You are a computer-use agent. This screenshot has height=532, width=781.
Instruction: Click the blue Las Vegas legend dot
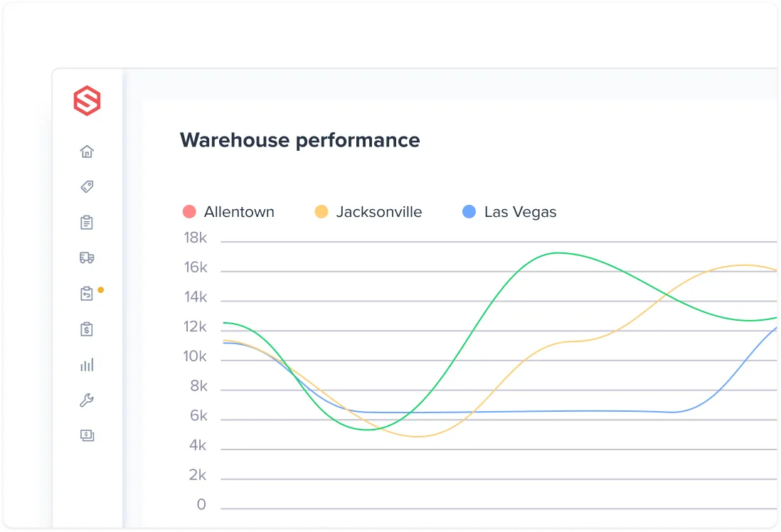(469, 211)
